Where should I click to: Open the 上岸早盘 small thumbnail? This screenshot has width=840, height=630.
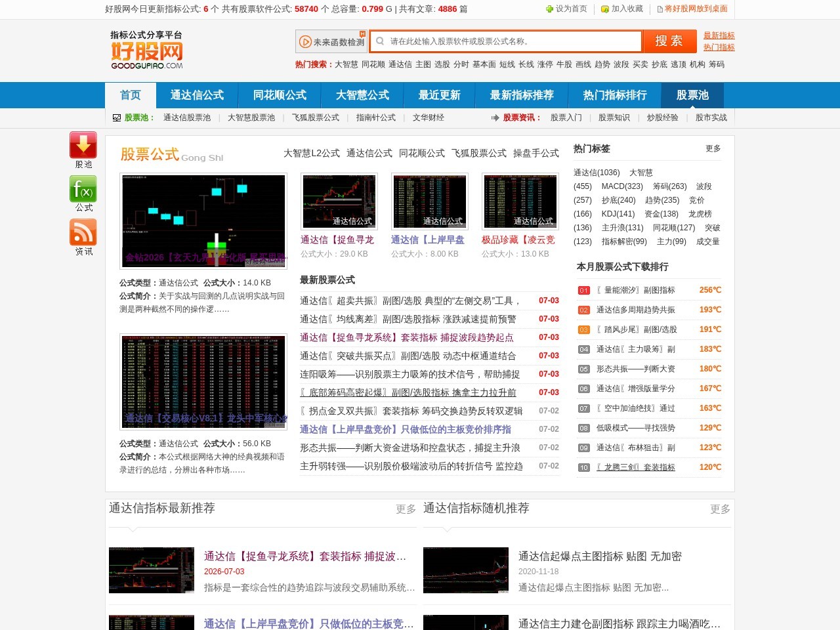click(x=430, y=201)
